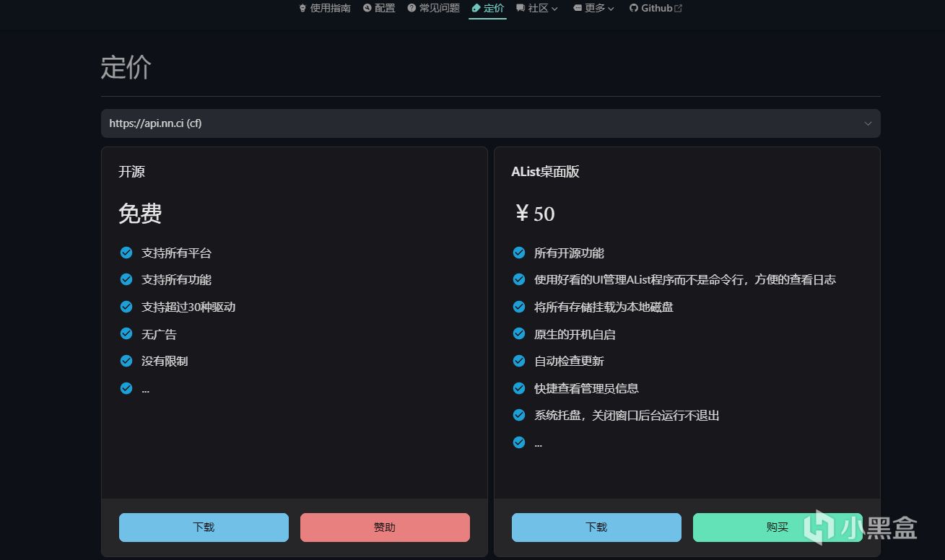Screen dimensions: 945x560
Task: Click the checkmark beside the ellipsis in 开源 card
Action: click(x=126, y=388)
